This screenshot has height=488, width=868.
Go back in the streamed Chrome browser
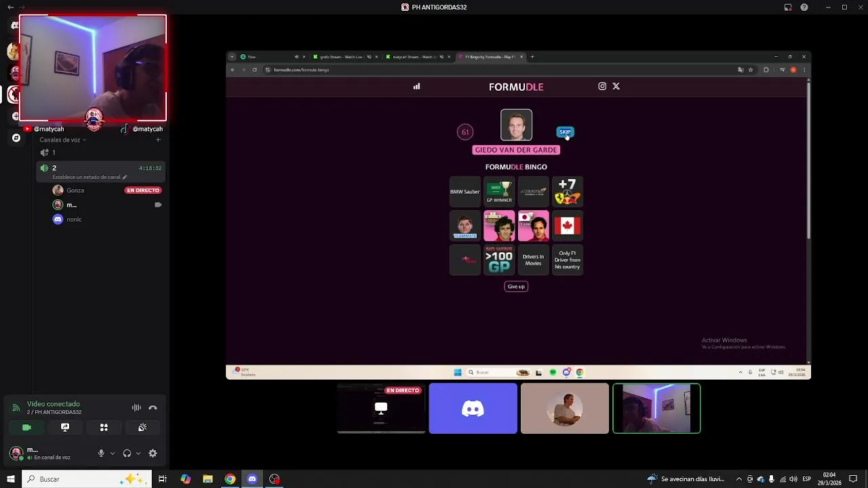233,70
